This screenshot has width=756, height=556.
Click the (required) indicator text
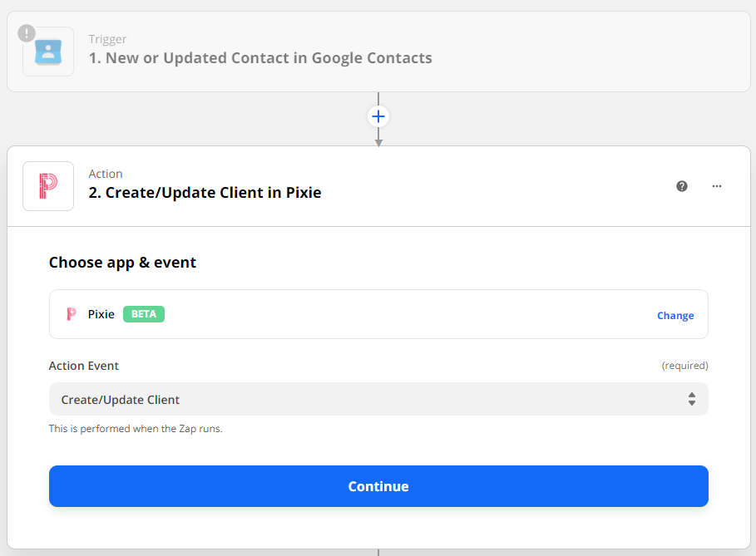(684, 366)
